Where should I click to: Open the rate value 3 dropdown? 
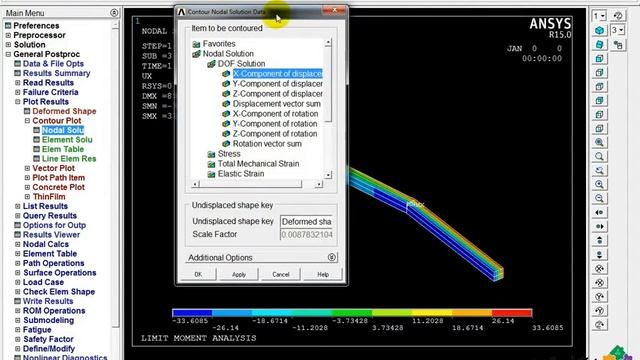pyautogui.click(x=618, y=30)
